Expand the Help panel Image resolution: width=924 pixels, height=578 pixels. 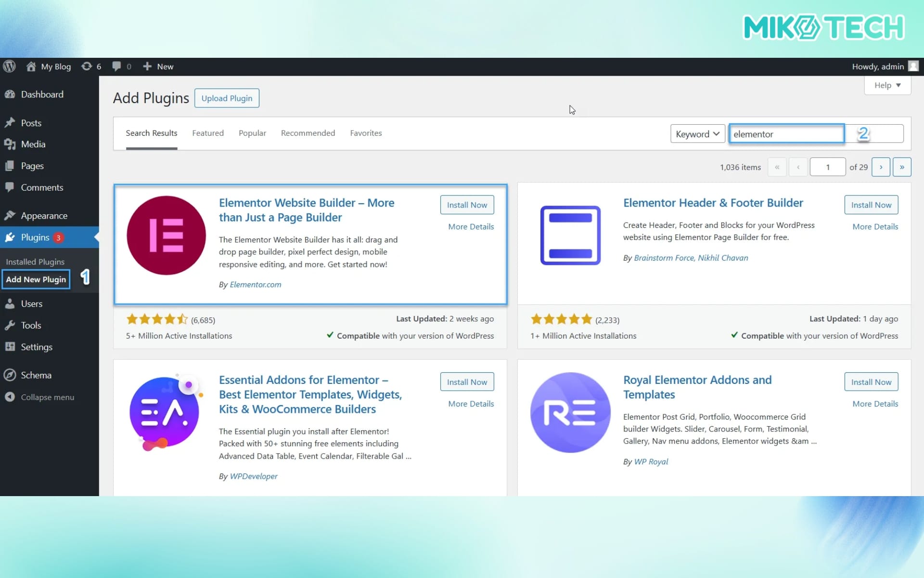(887, 85)
